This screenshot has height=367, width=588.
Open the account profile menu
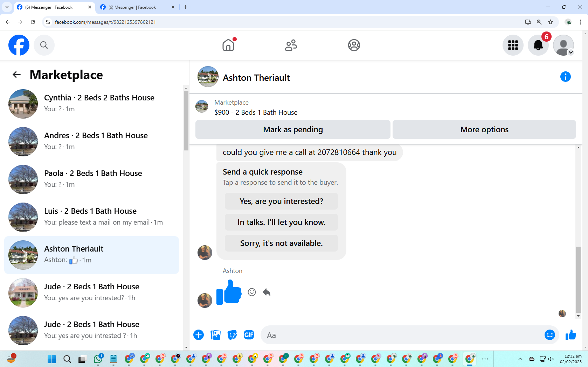pyautogui.click(x=563, y=45)
